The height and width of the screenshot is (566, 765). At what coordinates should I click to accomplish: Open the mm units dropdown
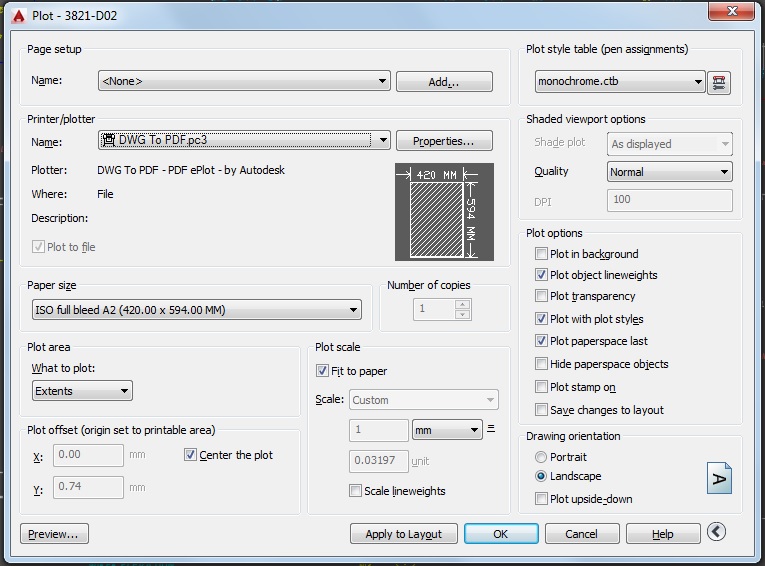(x=447, y=430)
